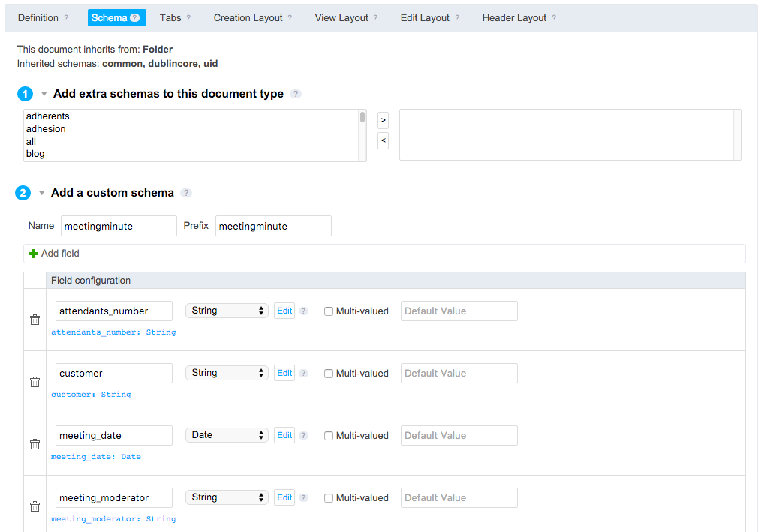Click the green plus Add field icon
The image size is (764, 532).
[33, 254]
